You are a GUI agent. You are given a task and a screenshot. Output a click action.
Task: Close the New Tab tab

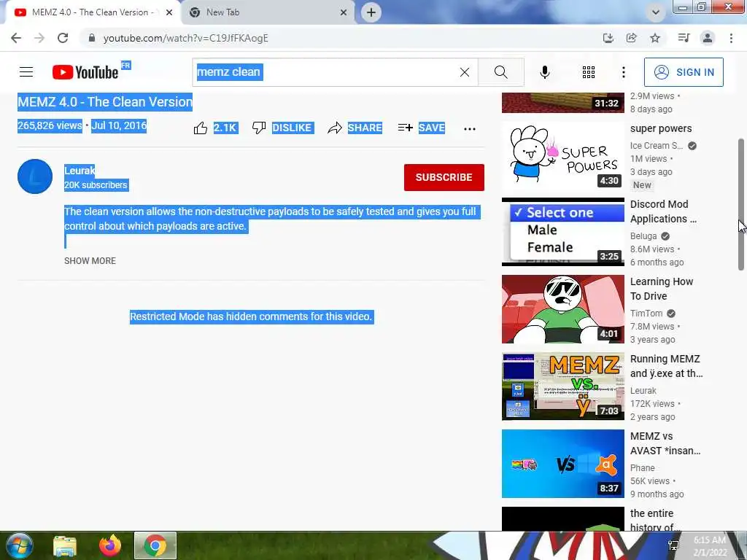[x=344, y=12]
